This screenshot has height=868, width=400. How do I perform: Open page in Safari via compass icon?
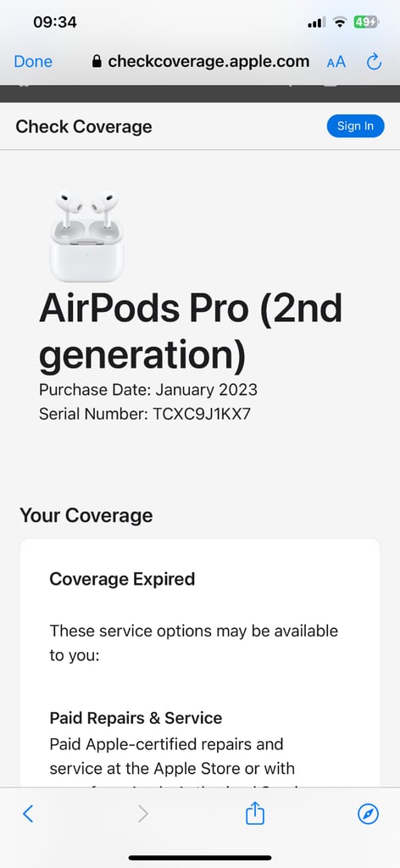pos(368,814)
